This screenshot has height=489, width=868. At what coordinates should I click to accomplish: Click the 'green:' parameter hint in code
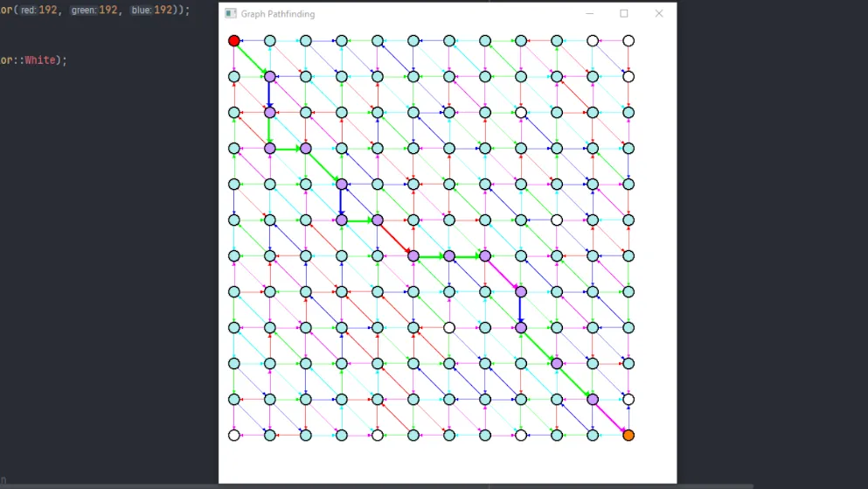point(83,10)
